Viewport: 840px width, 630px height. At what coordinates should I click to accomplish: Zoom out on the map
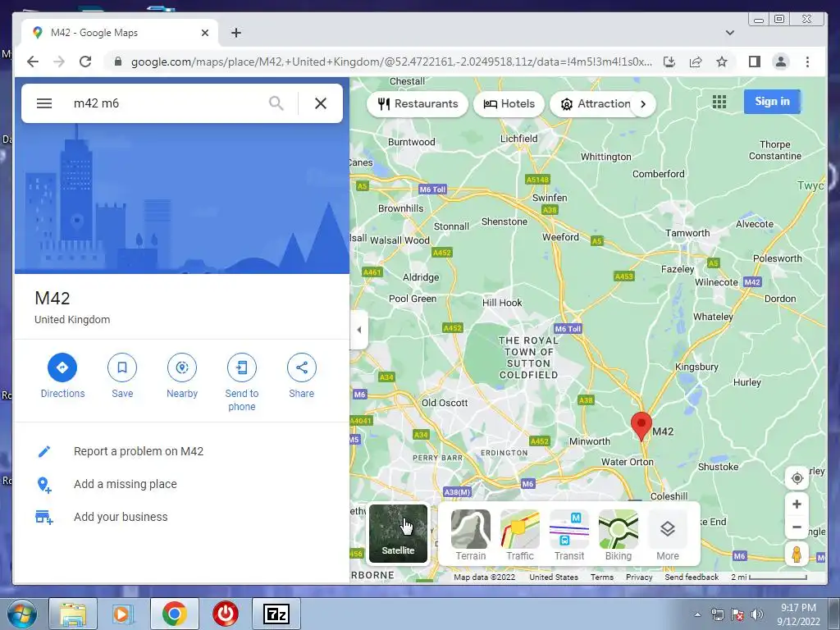point(797,527)
